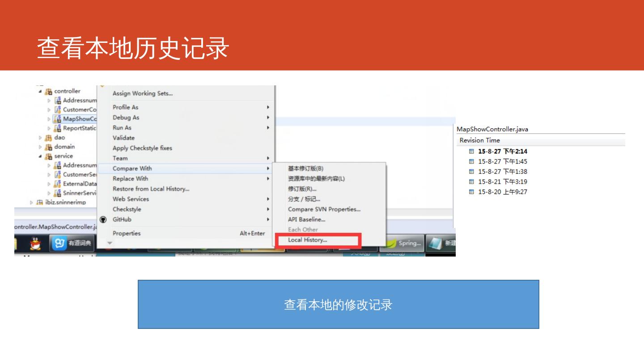
Task: Click the CustomerCo class file icon
Action: [58, 109]
